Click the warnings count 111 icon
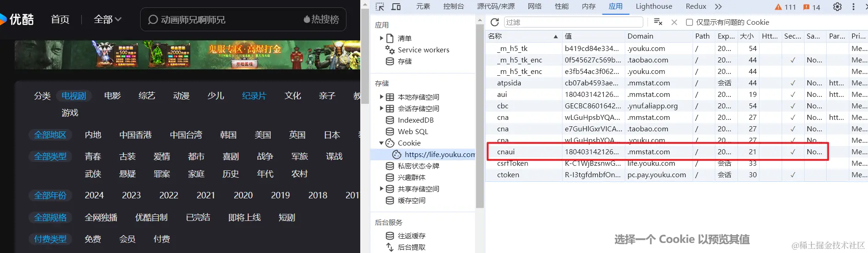Screen dimensions: 868x253 (785, 7)
